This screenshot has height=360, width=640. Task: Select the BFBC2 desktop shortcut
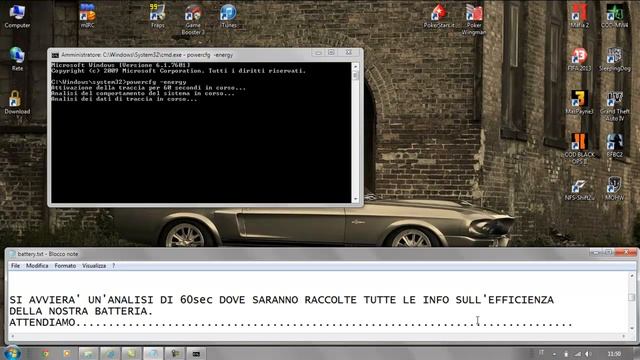(x=614, y=146)
